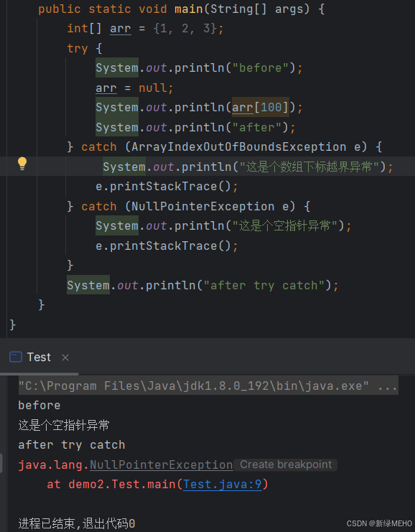The image size is (415, 532).
Task: Open the Test.java:9 stack trace link
Action: pyautogui.click(x=223, y=484)
